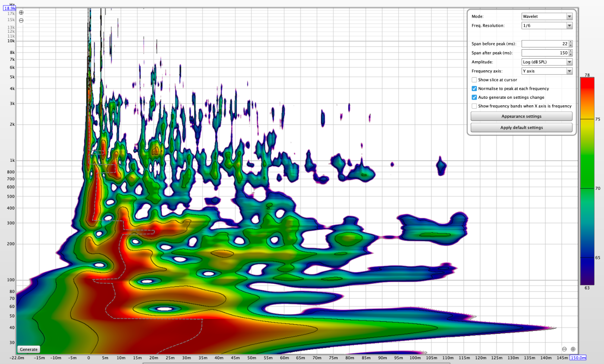Increase Span before peak with up arrow

click(x=570, y=42)
